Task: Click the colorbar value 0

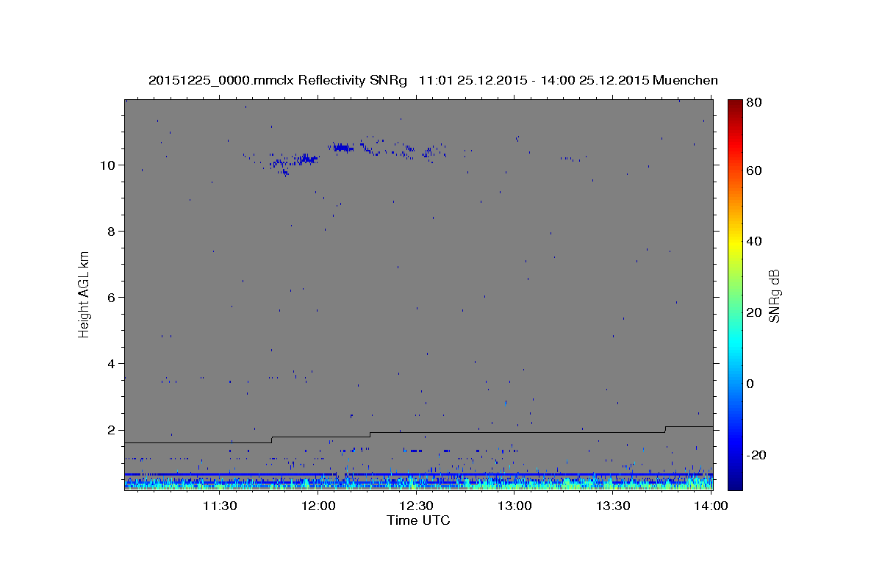Action: point(750,384)
